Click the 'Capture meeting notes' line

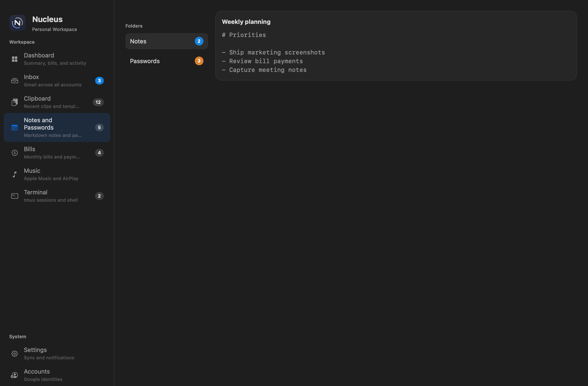(264, 70)
